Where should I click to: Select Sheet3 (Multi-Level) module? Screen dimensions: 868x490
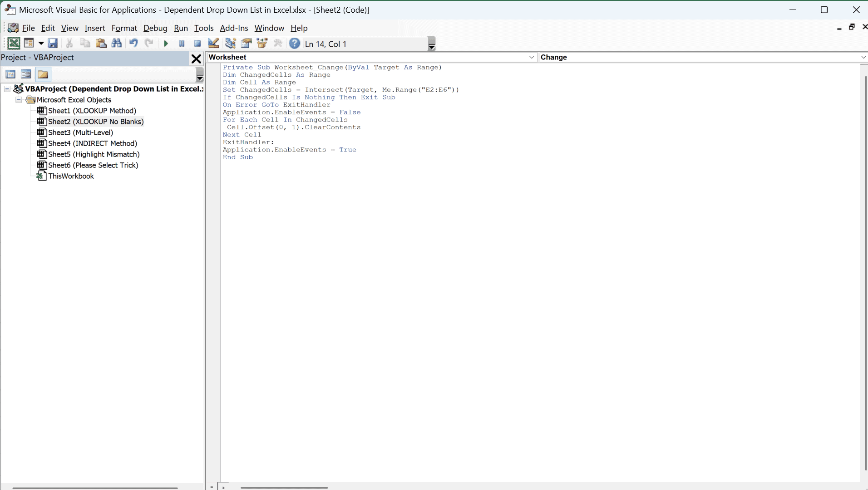click(81, 132)
